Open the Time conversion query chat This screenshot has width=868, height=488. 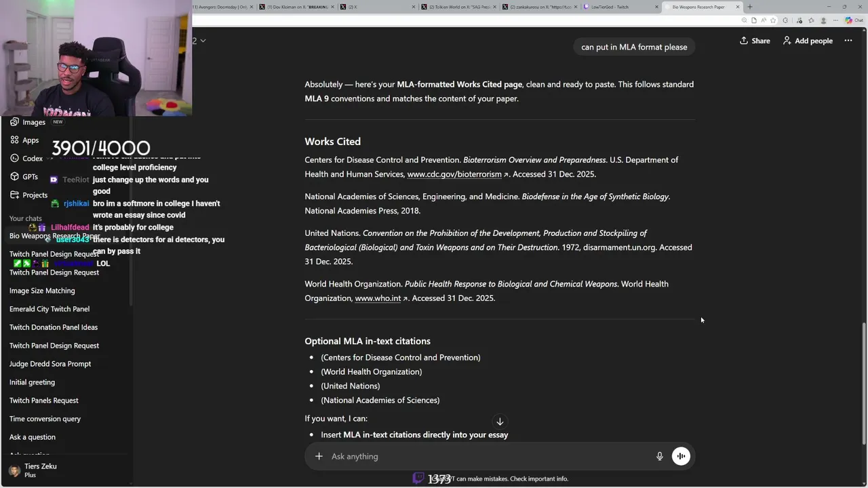point(45,419)
